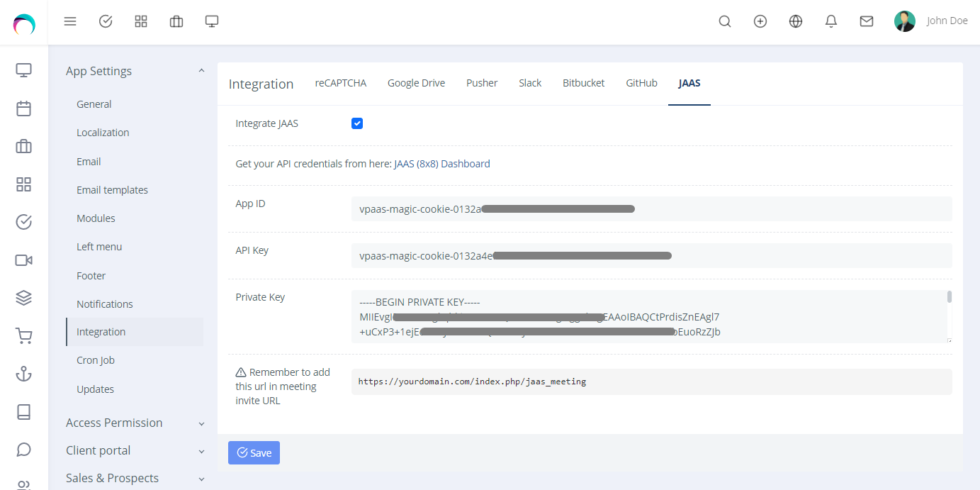Screen dimensions: 980x490
Task: Open the video meetings sidebar icon
Action: (23, 260)
